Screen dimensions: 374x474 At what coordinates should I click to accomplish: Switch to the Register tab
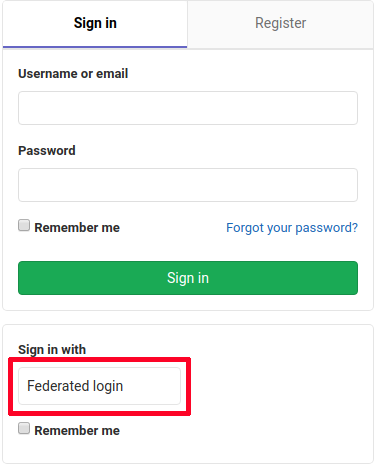(x=280, y=24)
